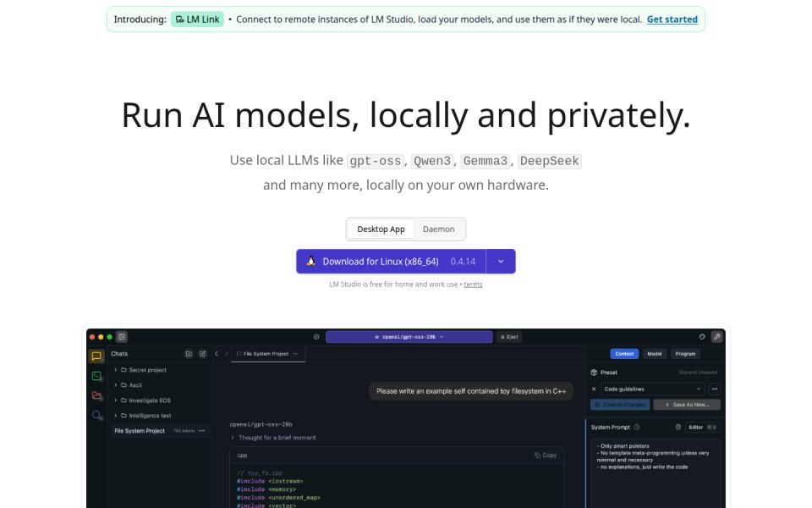Open the Discover search magnifier icon

(x=96, y=415)
